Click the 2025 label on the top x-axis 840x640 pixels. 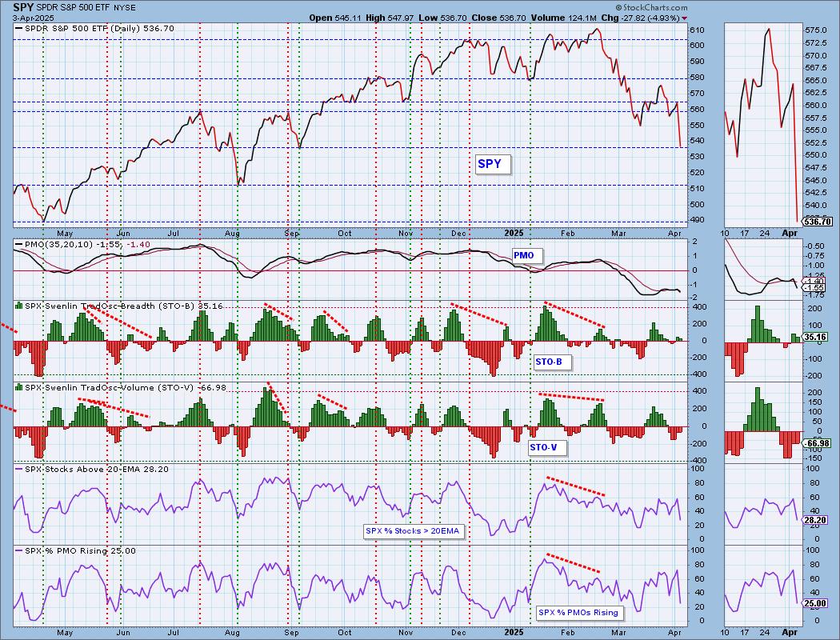pyautogui.click(x=514, y=233)
